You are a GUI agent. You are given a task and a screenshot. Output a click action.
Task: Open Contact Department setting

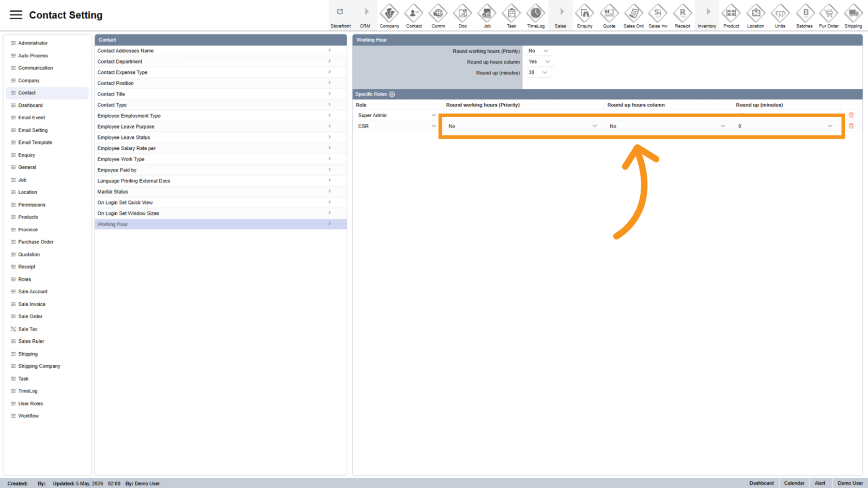coord(221,61)
